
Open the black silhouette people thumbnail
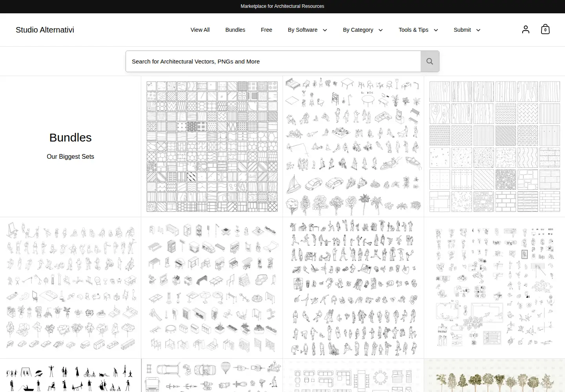(x=71, y=376)
